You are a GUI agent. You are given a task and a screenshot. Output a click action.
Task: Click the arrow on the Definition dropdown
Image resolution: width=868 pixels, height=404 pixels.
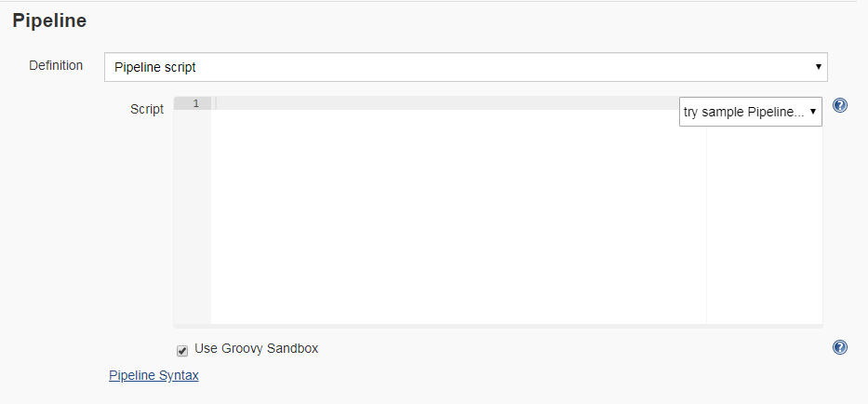pyautogui.click(x=818, y=67)
